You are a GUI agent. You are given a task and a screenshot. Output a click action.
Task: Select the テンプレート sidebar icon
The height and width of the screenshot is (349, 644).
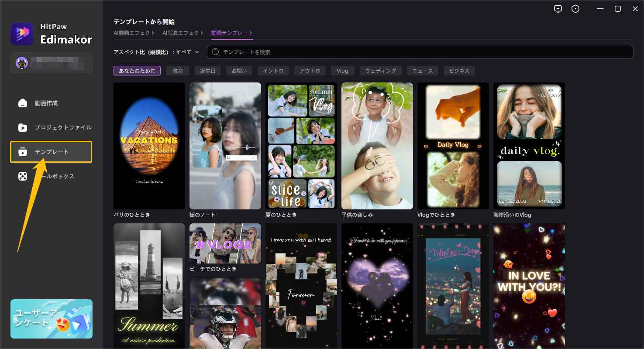(23, 152)
